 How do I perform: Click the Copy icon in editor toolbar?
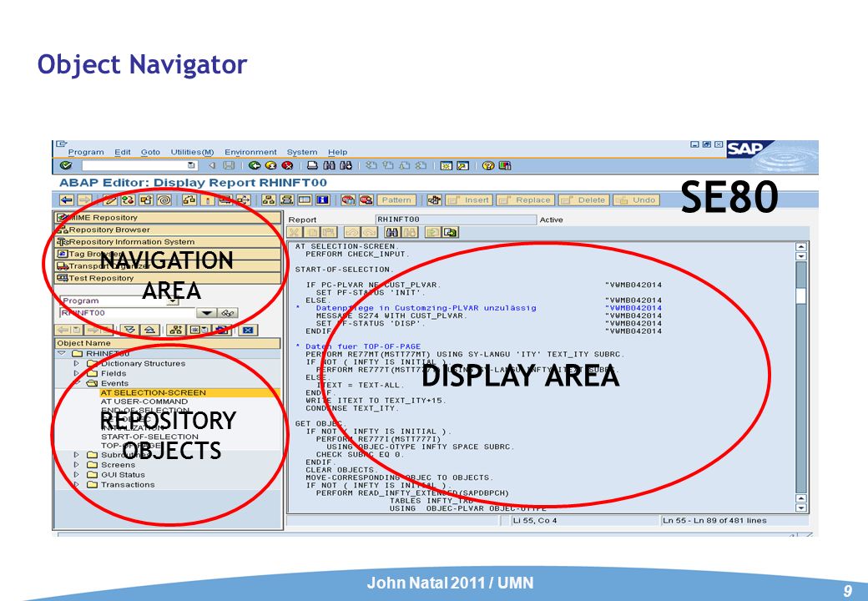(311, 232)
